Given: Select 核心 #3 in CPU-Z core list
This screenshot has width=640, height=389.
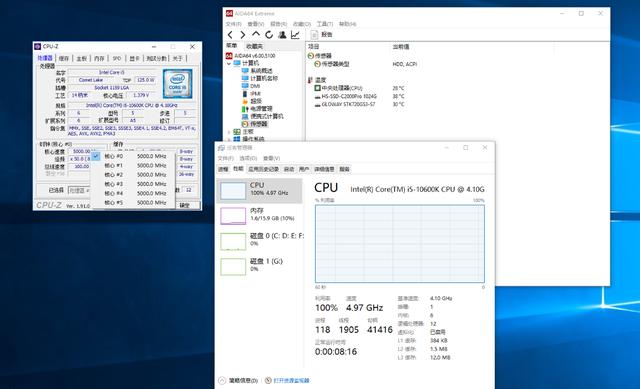Looking at the screenshot, I should tap(133, 184).
